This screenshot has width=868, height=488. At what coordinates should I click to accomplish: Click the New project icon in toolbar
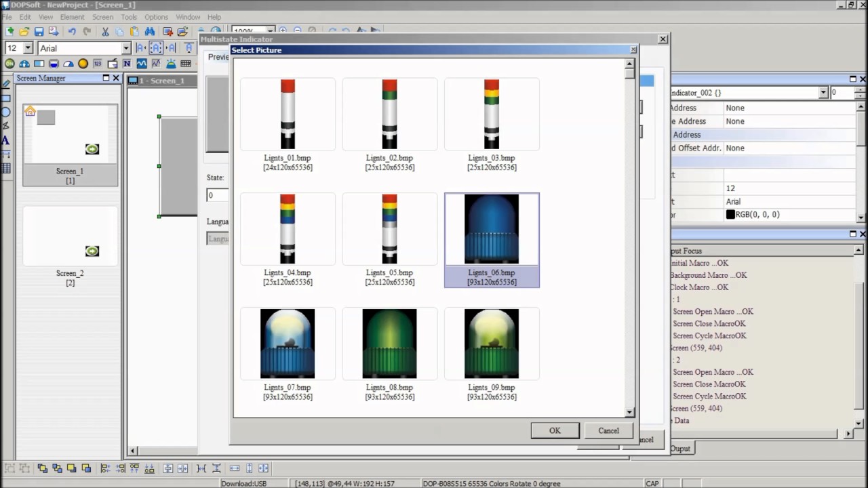pyautogui.click(x=9, y=31)
